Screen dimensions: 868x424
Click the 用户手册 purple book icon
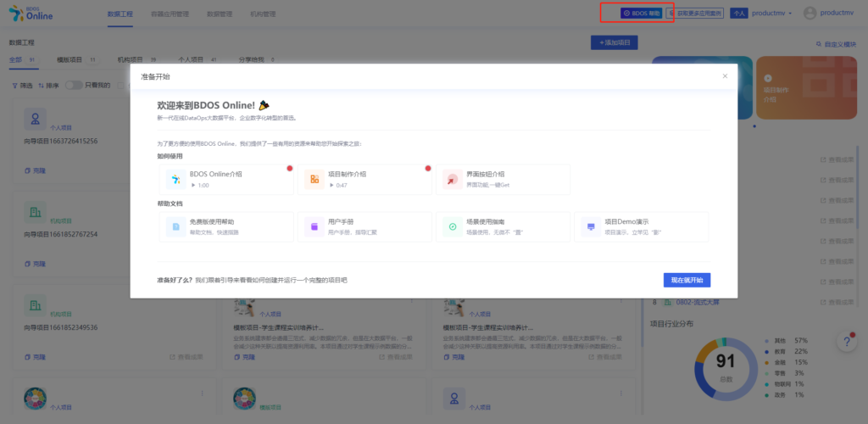coord(314,227)
